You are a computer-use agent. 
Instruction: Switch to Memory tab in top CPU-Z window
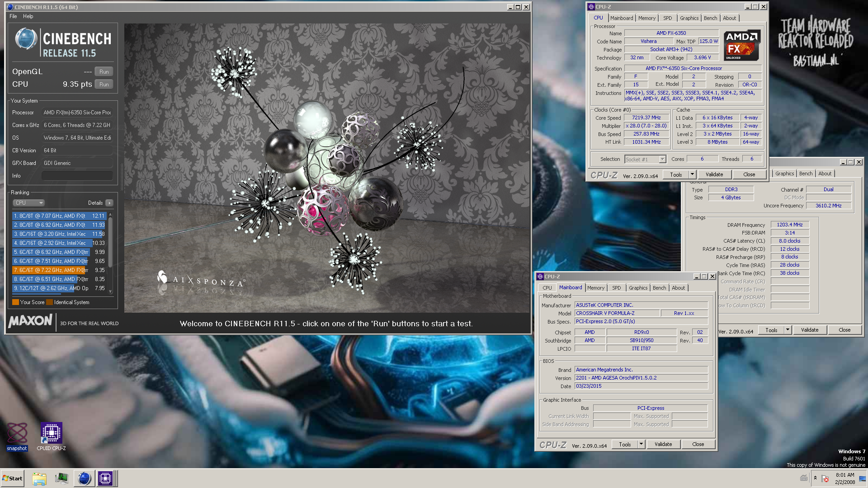click(x=647, y=18)
